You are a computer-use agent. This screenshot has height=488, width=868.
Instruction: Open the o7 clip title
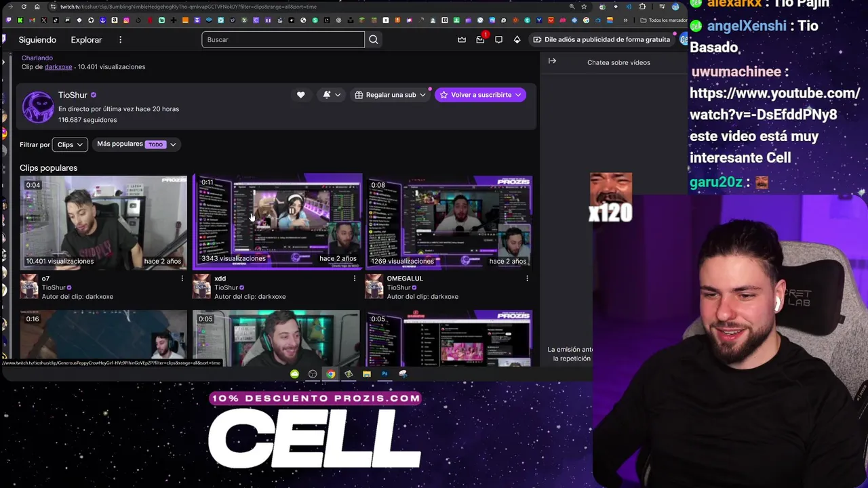click(45, 279)
